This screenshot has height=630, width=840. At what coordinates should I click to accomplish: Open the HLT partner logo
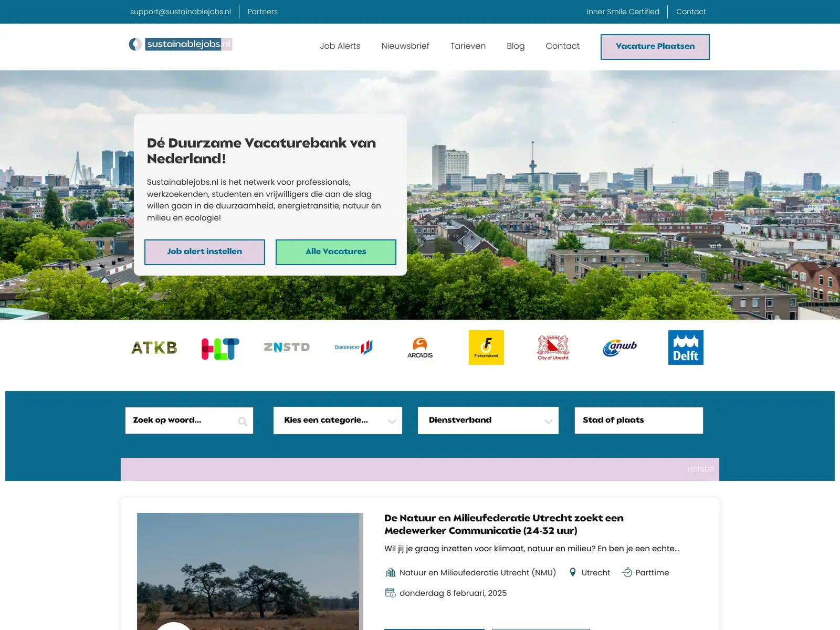[x=220, y=349]
